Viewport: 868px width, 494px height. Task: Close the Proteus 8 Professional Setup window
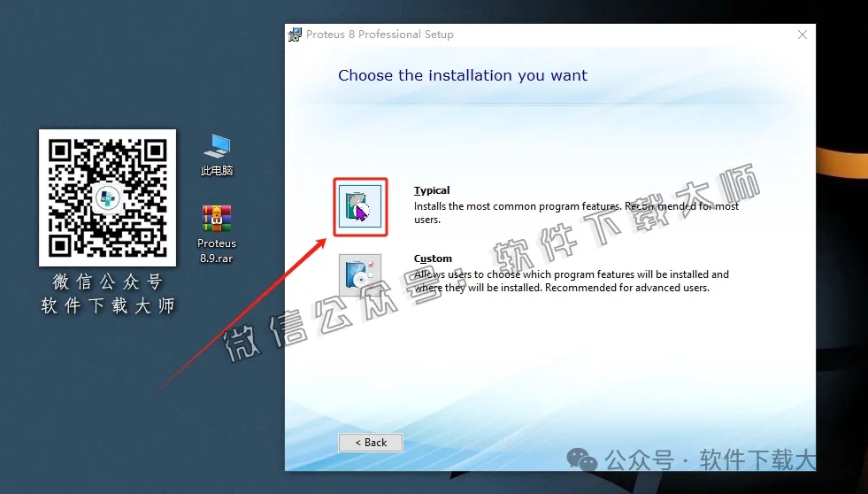tap(802, 35)
